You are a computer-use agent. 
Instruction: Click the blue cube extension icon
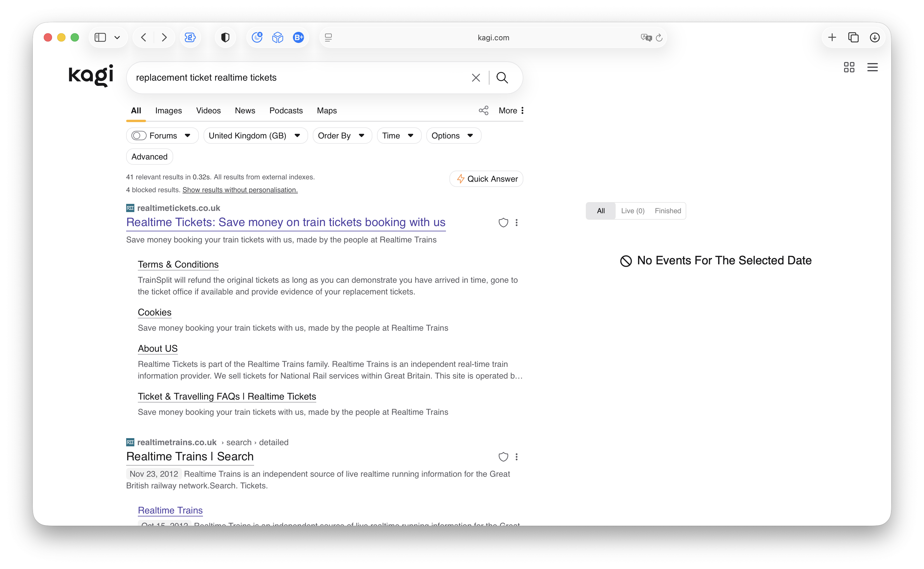click(278, 37)
